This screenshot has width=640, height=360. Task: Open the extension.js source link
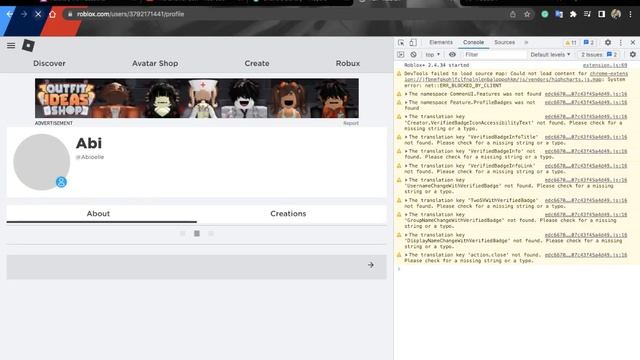click(604, 65)
